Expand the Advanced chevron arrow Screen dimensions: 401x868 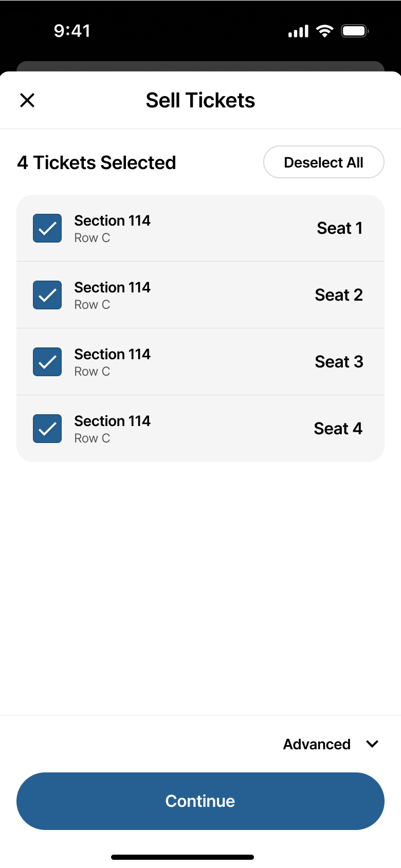[x=372, y=744]
